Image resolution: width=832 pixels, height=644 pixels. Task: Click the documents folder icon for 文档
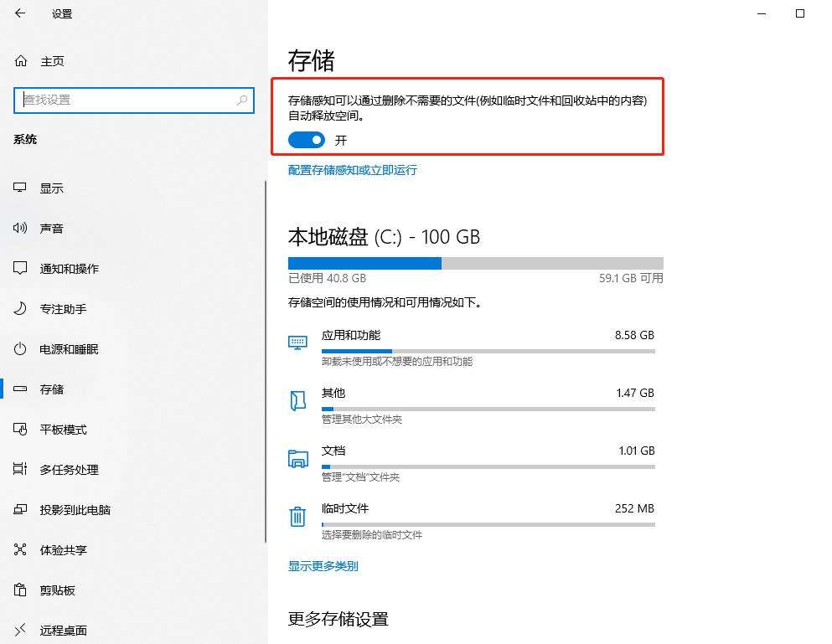pyautogui.click(x=297, y=458)
